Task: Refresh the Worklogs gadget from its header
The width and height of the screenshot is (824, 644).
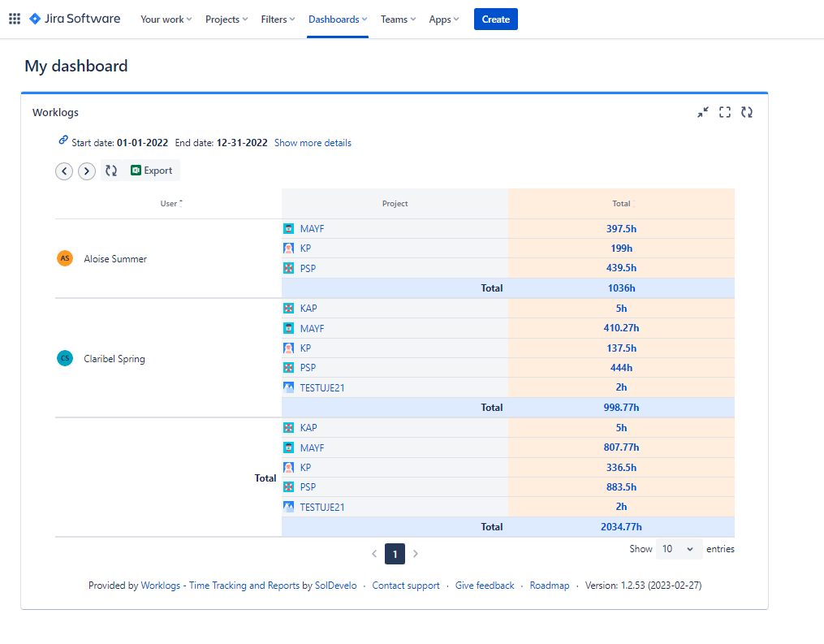Action: [747, 113]
